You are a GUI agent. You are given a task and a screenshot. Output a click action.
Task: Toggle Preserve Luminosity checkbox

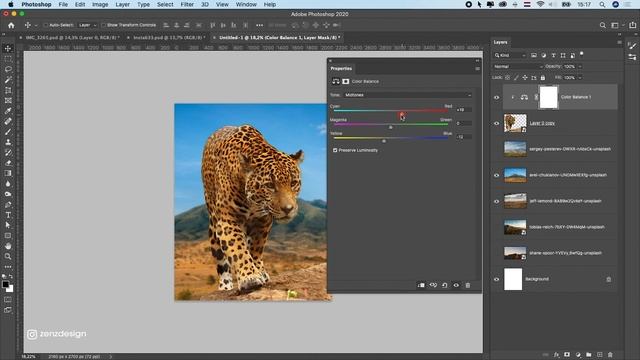click(335, 150)
